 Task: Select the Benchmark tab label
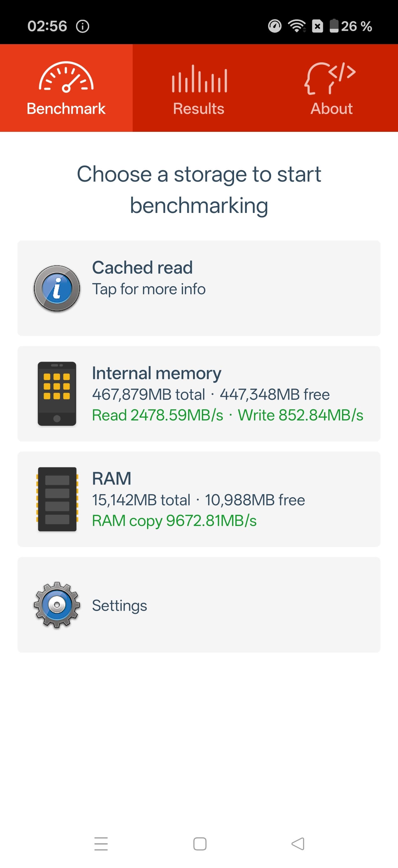pos(66,108)
